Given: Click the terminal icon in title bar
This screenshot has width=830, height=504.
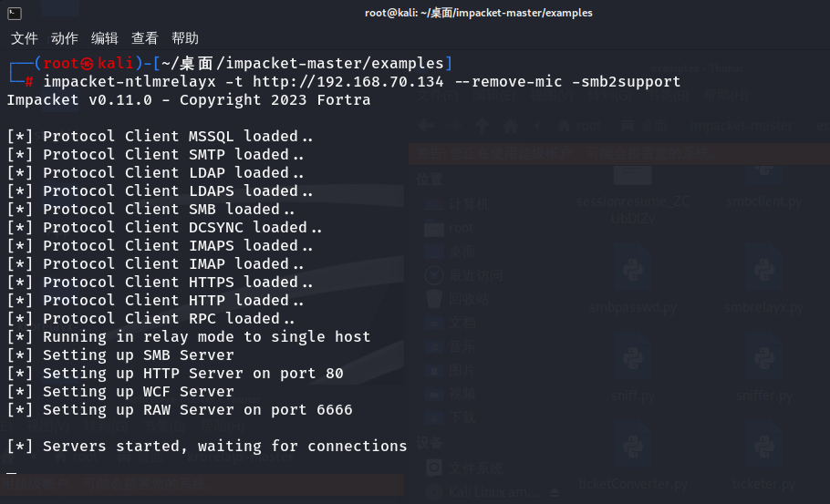Looking at the screenshot, I should 15,14.
